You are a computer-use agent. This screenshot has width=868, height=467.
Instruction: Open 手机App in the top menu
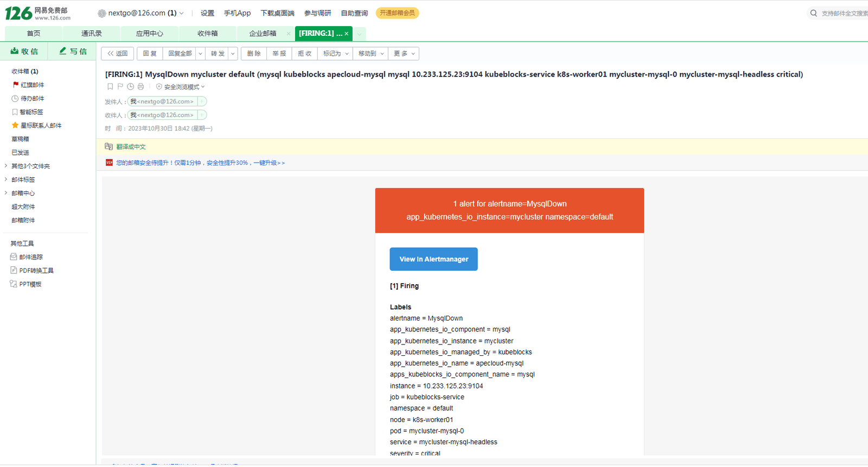237,13
